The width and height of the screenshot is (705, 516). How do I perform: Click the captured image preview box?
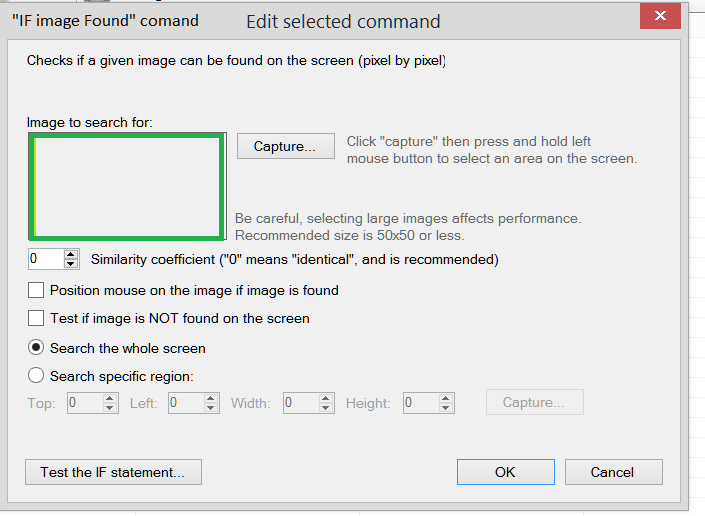pyautogui.click(x=127, y=188)
